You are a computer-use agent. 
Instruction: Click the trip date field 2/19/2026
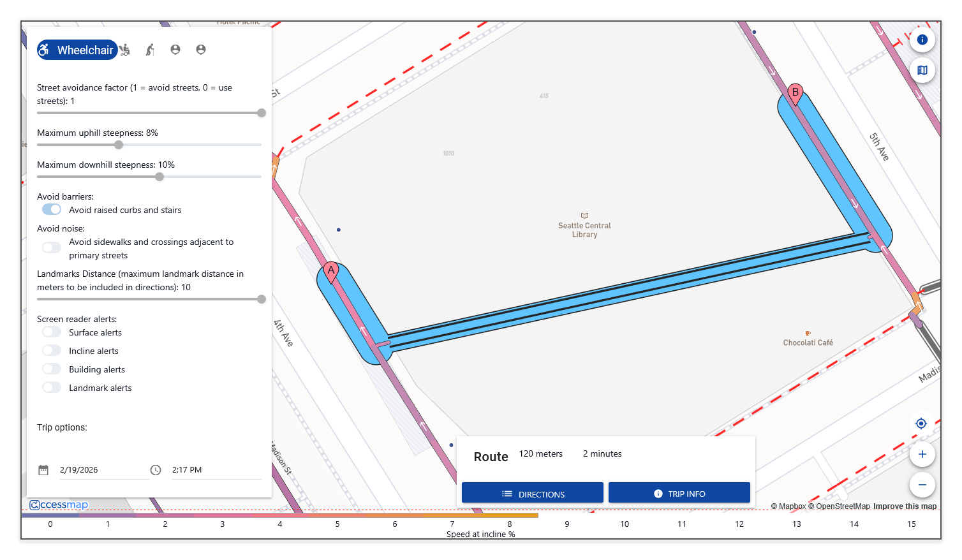[x=102, y=470]
